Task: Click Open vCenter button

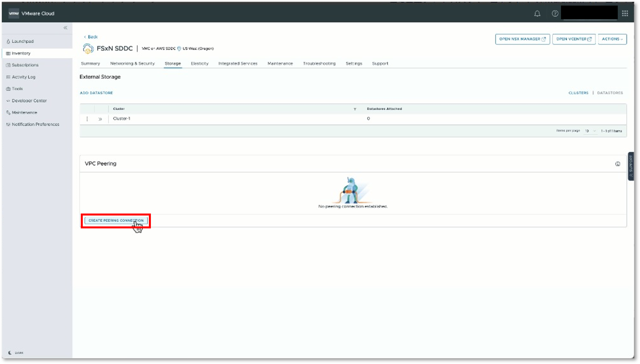Action: tap(574, 39)
